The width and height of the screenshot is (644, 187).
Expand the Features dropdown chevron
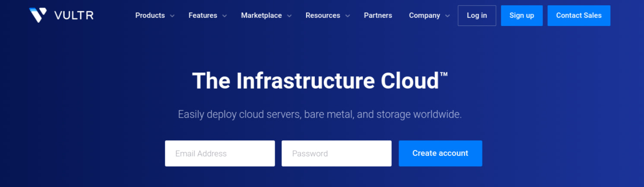pos(225,16)
